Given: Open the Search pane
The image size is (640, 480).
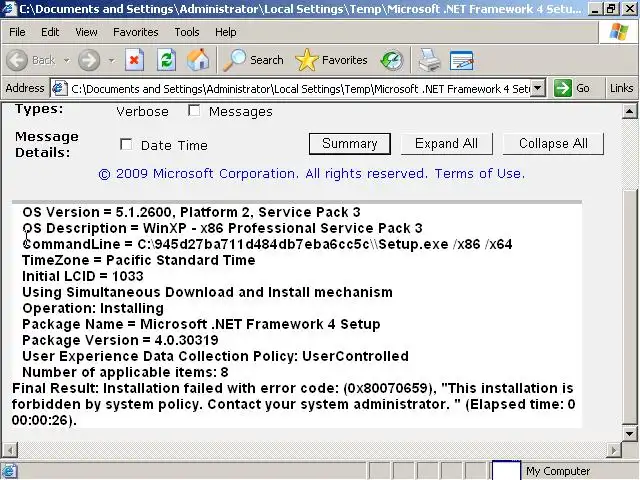Looking at the screenshot, I should (x=253, y=60).
